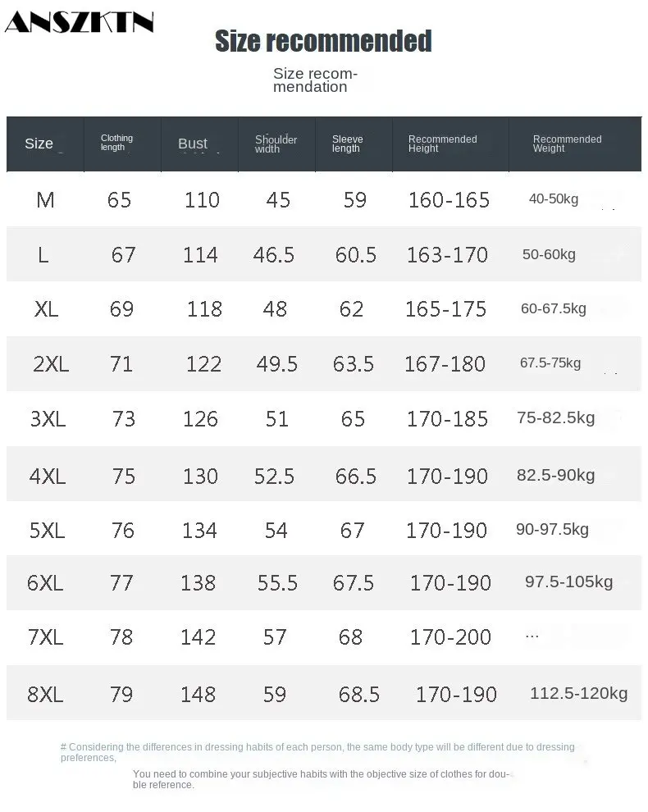This screenshot has height=812, width=648.
Task: Select the Bust column header
Action: [x=193, y=144]
